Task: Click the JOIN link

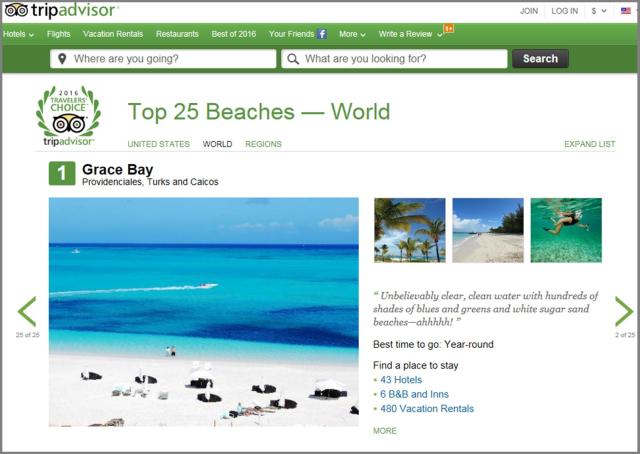Action: (x=529, y=11)
